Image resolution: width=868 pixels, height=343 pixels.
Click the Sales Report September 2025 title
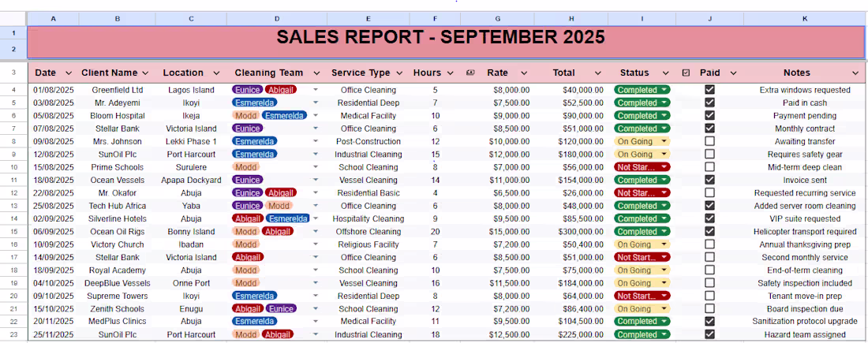click(440, 38)
